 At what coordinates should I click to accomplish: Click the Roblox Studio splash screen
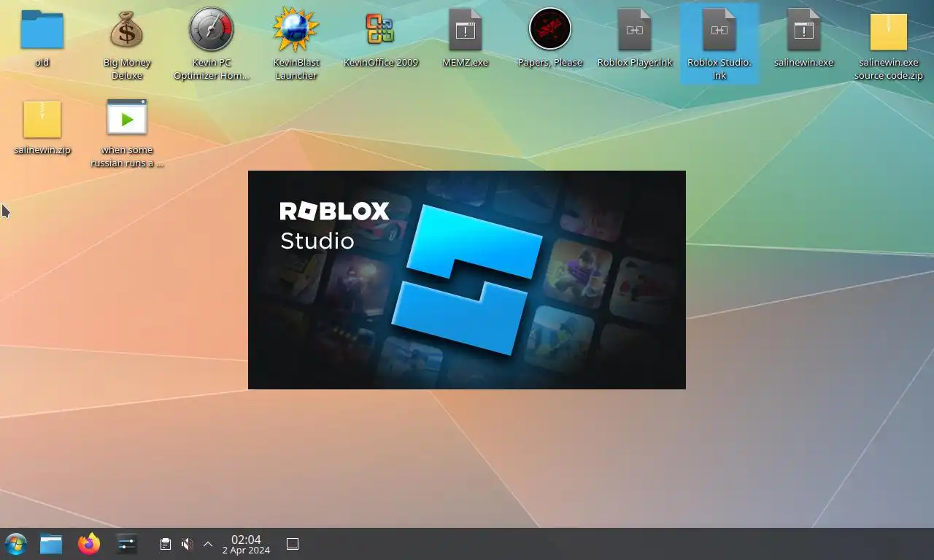(467, 280)
